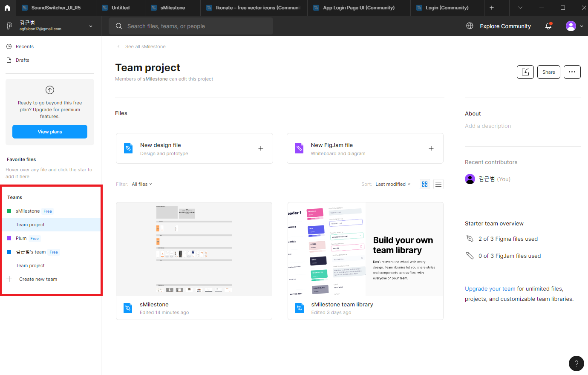Click the globe icon for community
This screenshot has height=375, width=588.
[x=470, y=26]
